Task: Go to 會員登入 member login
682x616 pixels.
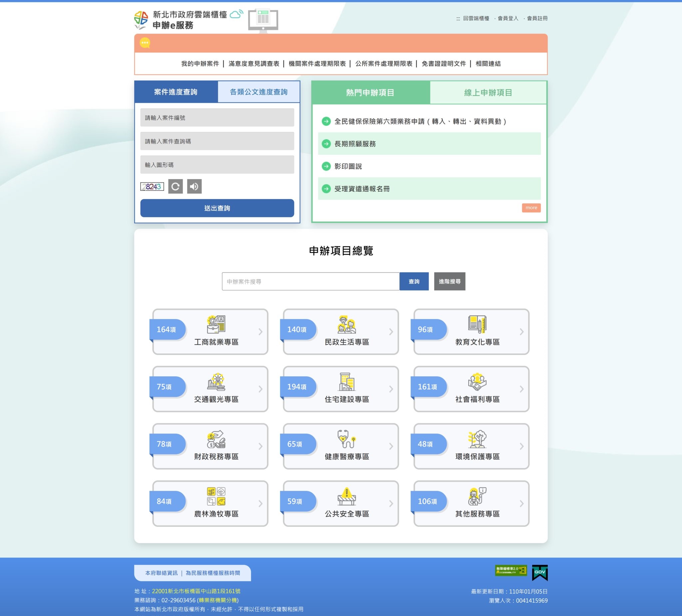Action: click(x=508, y=18)
